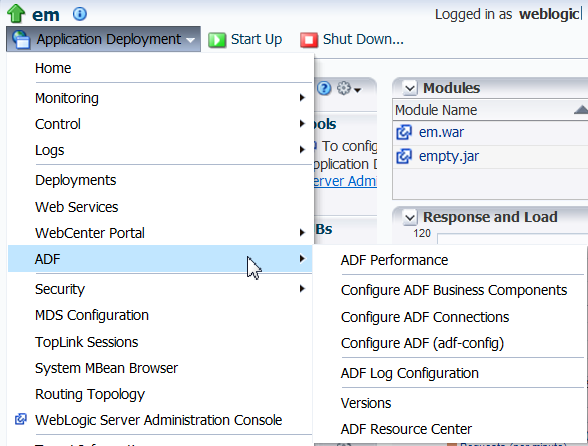
Task: Open the em.war module link
Action: pyautogui.click(x=441, y=132)
